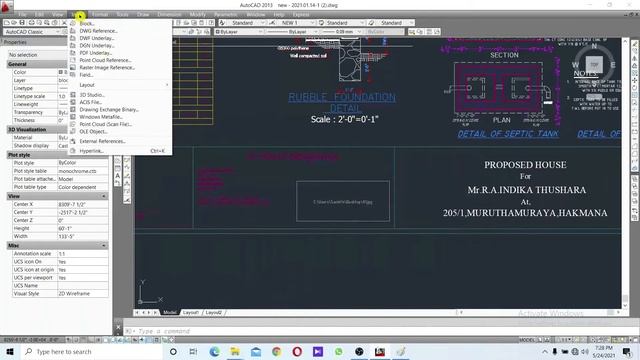Expand the Layout submenu in Insert menu
This screenshot has width=640, height=360.
[x=120, y=85]
